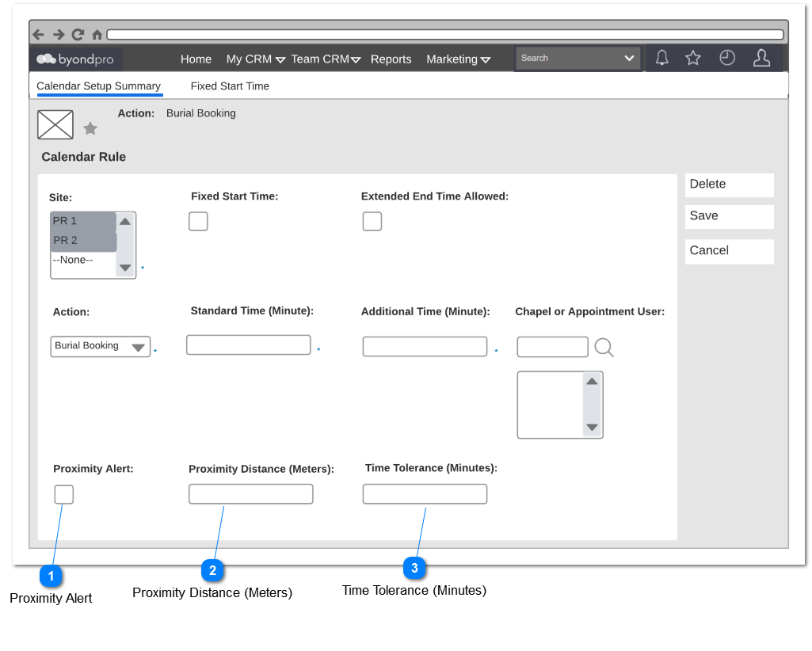This screenshot has width=812, height=651.
Task: Select PR 1 in Site list
Action: click(83, 221)
